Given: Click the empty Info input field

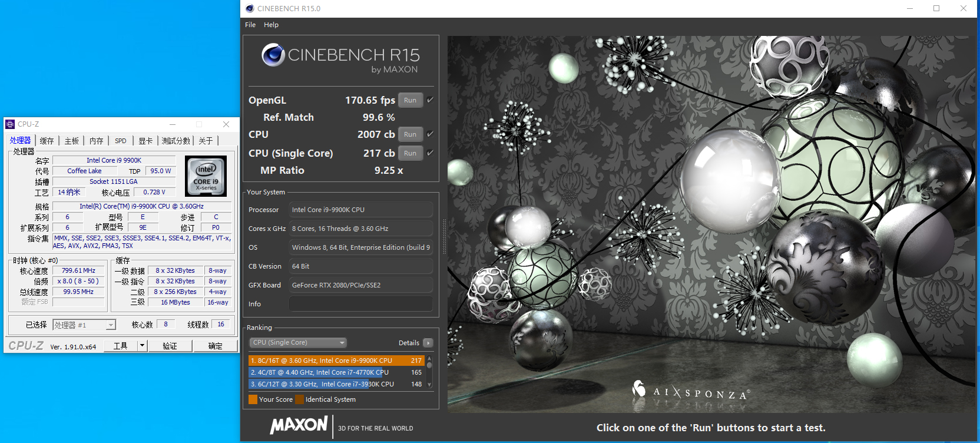Looking at the screenshot, I should 360,304.
